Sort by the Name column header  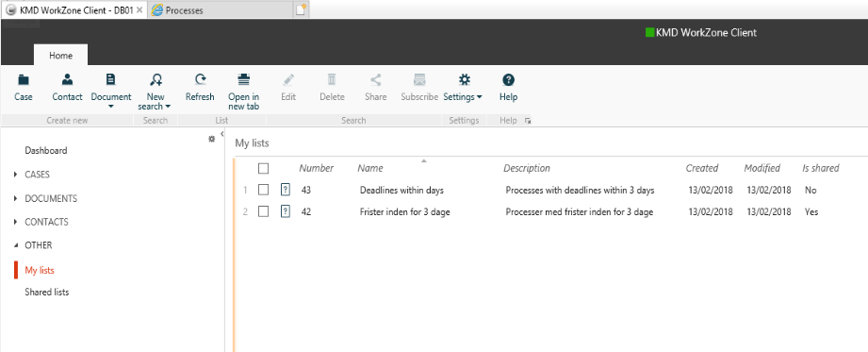(x=370, y=168)
